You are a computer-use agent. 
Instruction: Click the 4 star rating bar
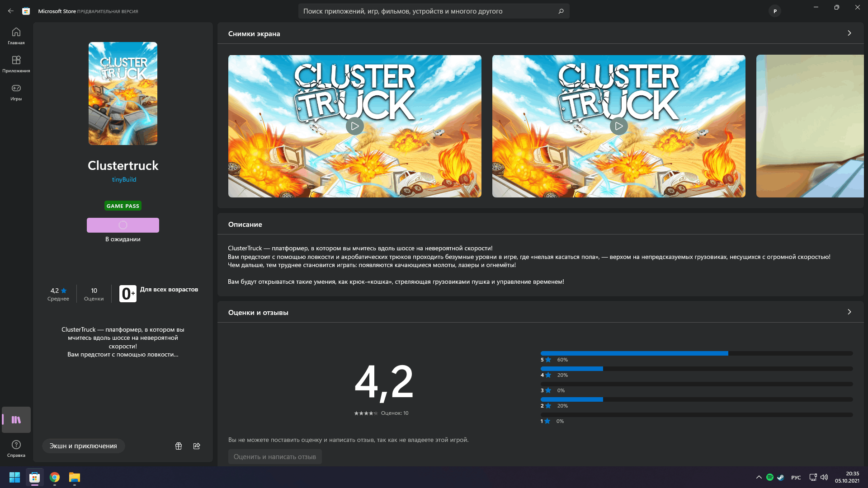(697, 369)
